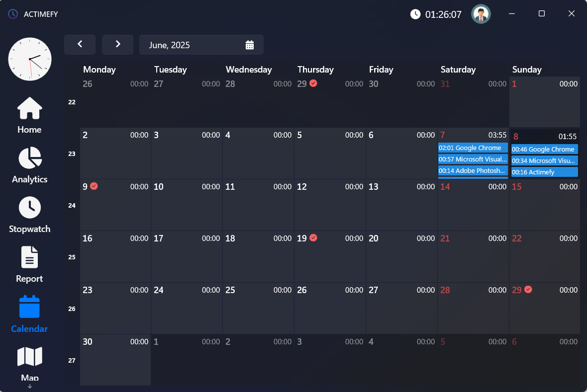Open the date picker calendar icon
The height and width of the screenshot is (392, 587).
tap(249, 44)
